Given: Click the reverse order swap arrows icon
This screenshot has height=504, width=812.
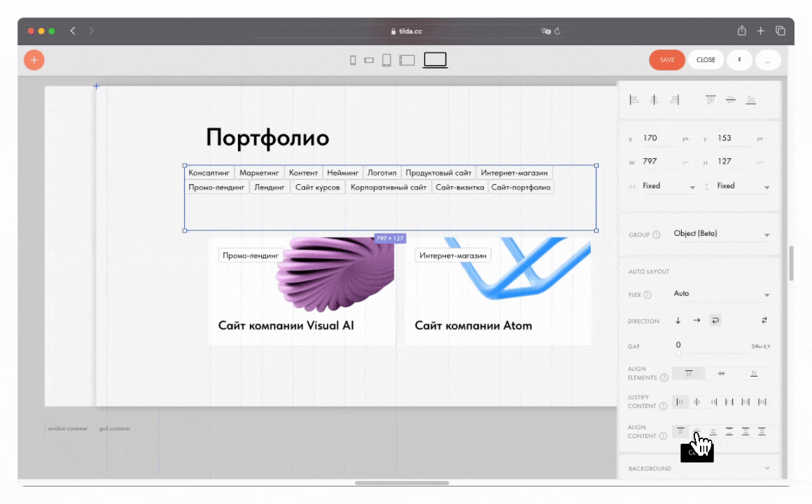Looking at the screenshot, I should point(764,321).
